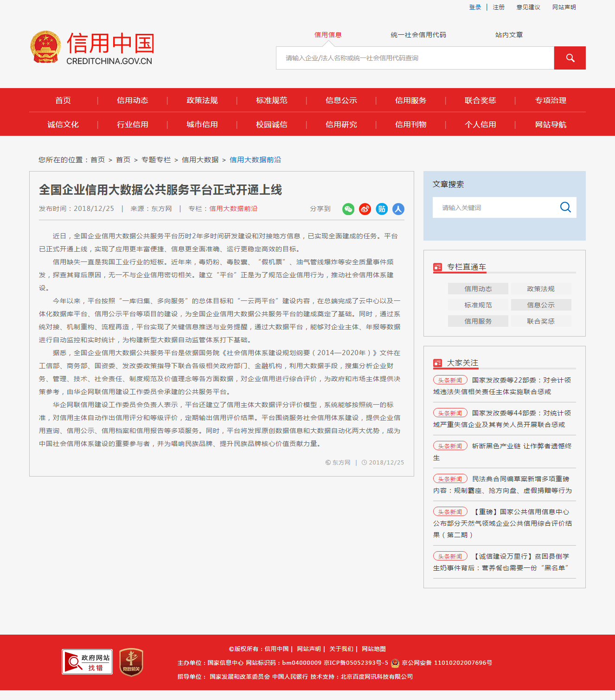The height and width of the screenshot is (700, 615).
Task: Open 标准规范 in 专栏直通车
Action: pyautogui.click(x=478, y=305)
